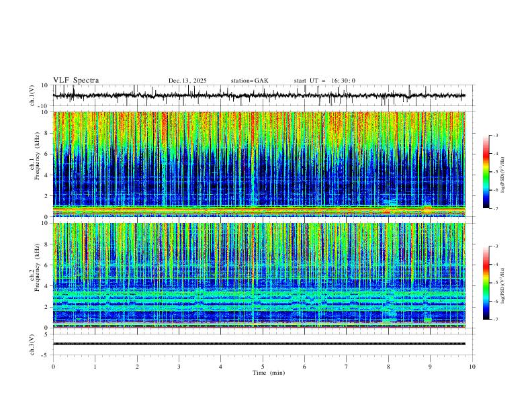Click the ch.1 "Frequency (kHz)" axis label
This screenshot has height=411, width=532.
click(x=38, y=156)
